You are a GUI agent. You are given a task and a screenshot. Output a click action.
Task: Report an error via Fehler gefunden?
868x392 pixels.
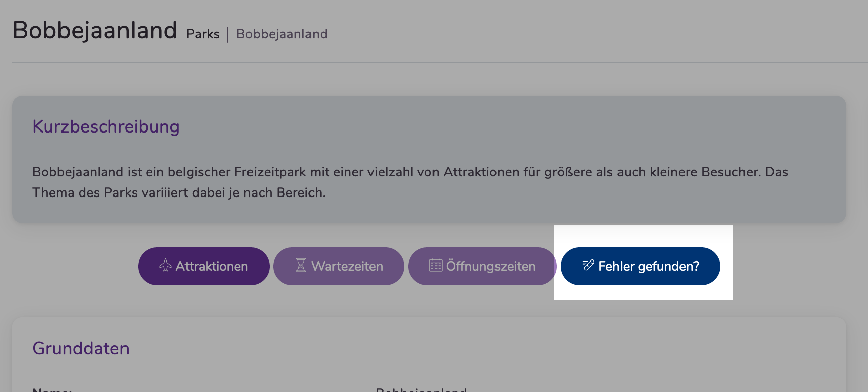tap(640, 266)
